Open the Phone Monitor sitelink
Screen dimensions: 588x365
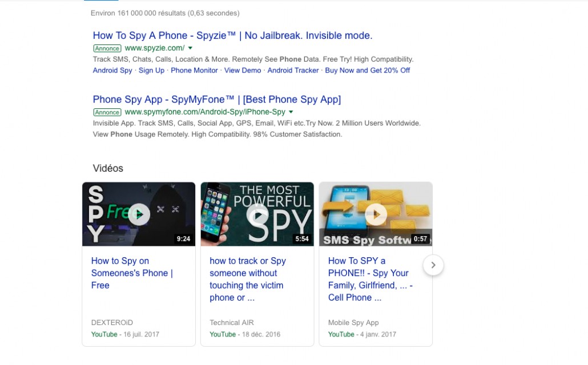coord(194,71)
